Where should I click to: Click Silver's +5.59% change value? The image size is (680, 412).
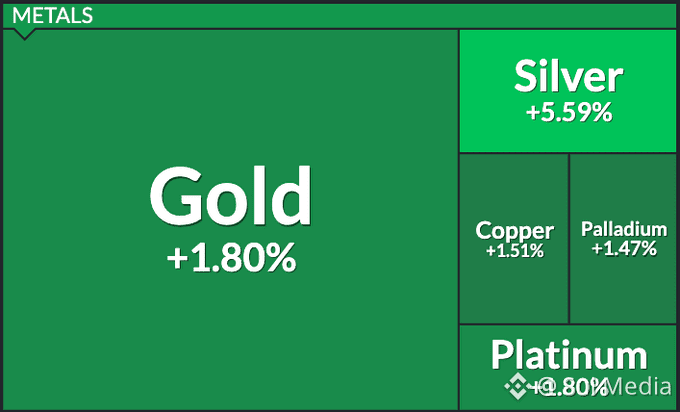click(x=569, y=112)
